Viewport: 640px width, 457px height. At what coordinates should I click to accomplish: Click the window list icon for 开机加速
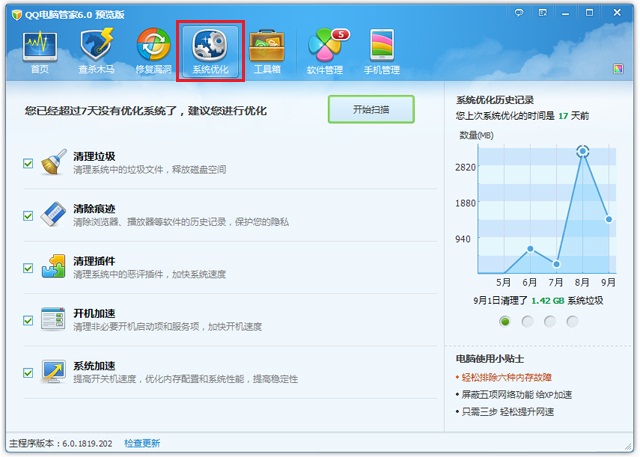[x=53, y=319]
